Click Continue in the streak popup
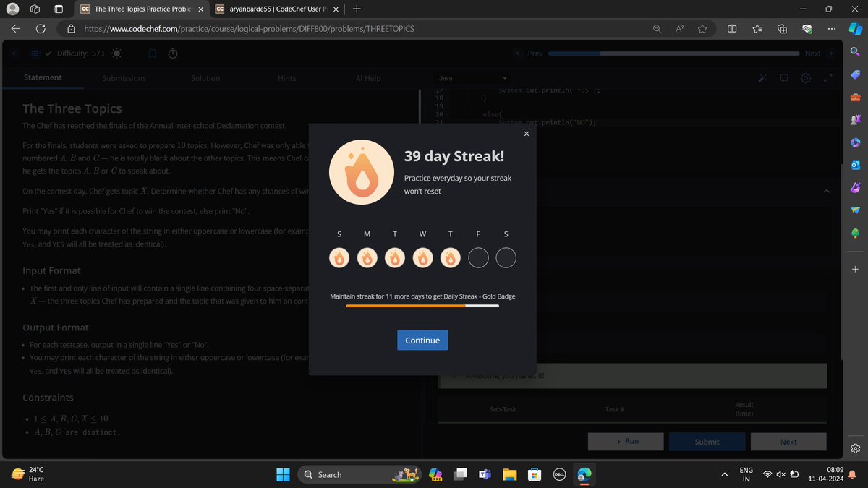 pyautogui.click(x=422, y=340)
